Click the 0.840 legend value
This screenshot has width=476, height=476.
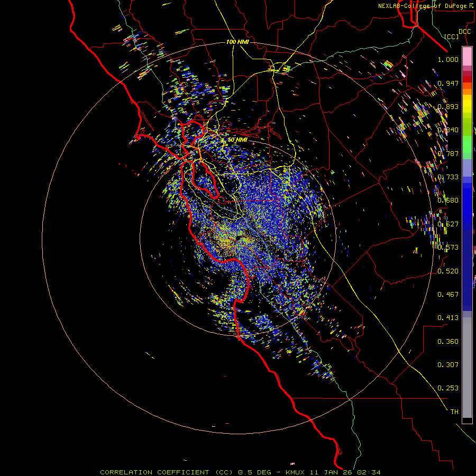click(x=448, y=130)
